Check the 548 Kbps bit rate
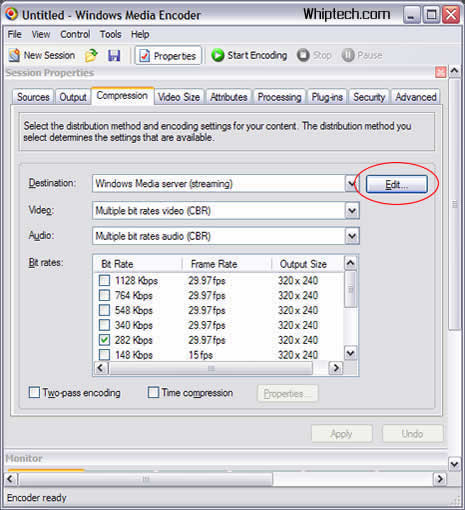This screenshot has width=465, height=510. [104, 310]
